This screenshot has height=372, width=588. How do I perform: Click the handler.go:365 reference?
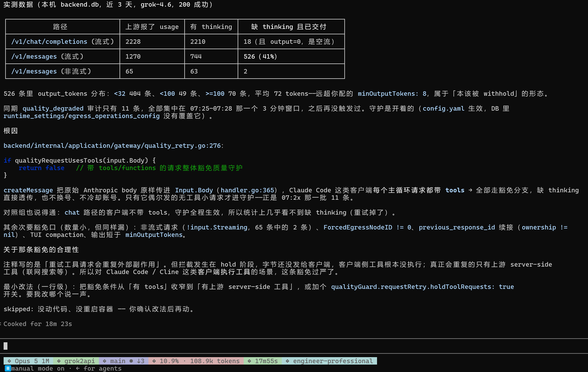pos(247,190)
